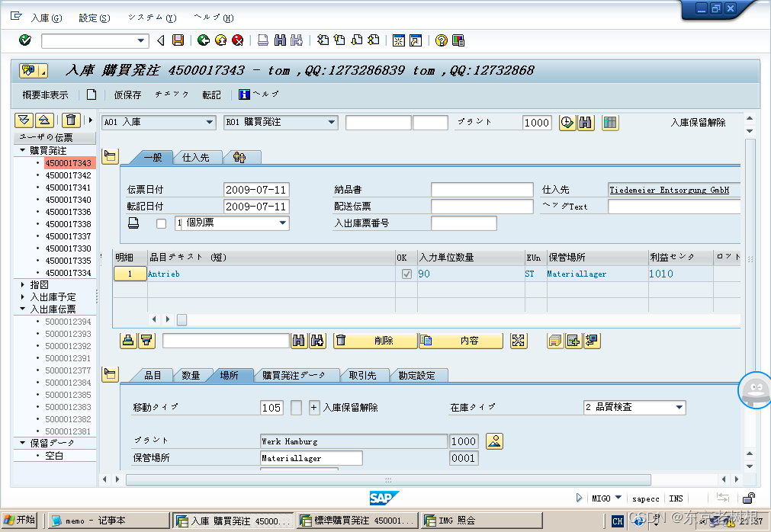
Task: Click the green checkmark Enter icon
Action: point(24,40)
